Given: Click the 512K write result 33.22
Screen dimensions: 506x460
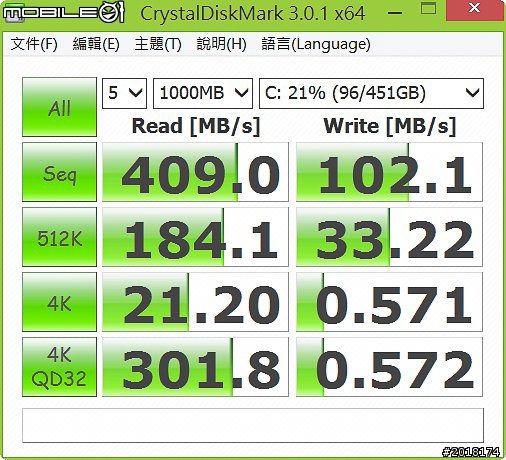Looking at the screenshot, I should [x=389, y=237].
